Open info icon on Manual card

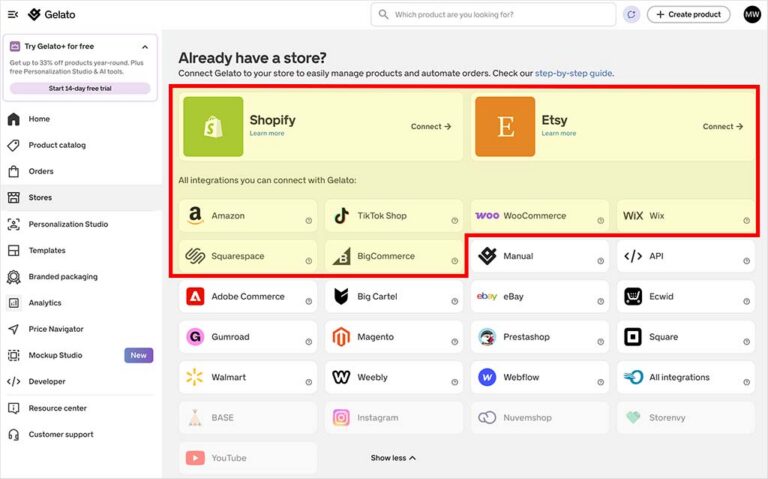click(600, 261)
